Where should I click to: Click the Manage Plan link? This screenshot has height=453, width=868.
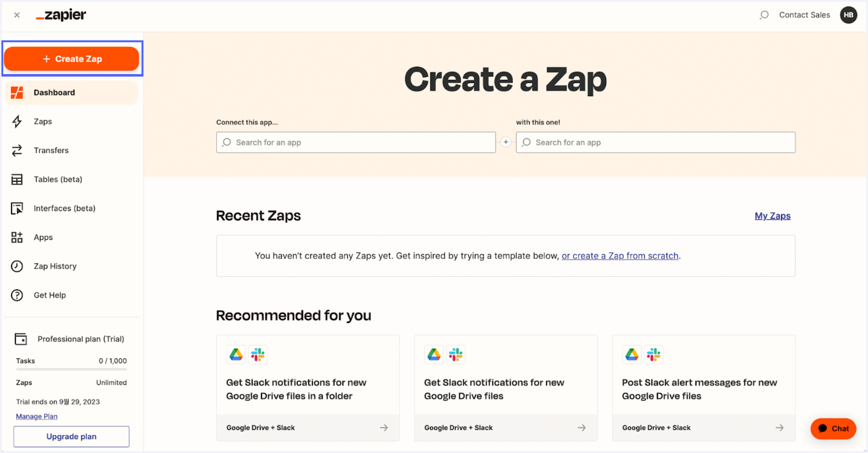point(36,416)
